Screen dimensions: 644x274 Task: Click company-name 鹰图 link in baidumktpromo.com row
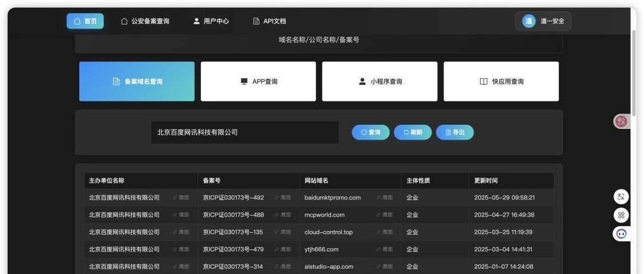(x=181, y=198)
